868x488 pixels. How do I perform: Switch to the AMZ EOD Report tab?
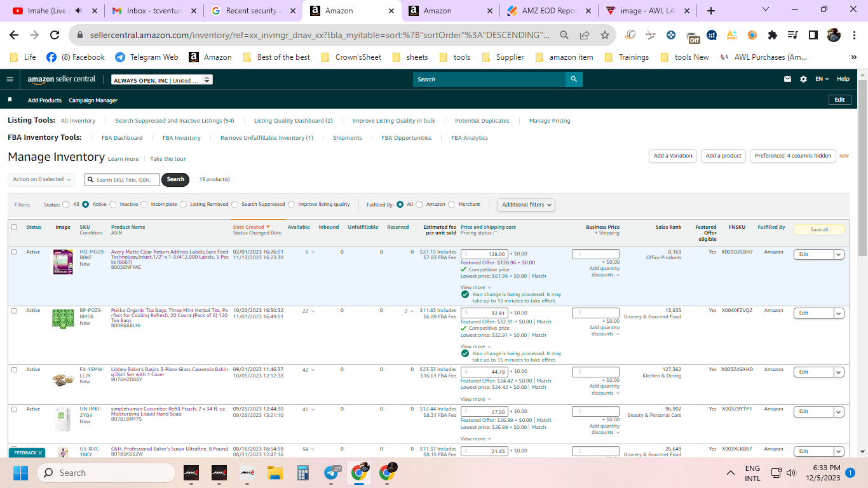coord(548,11)
